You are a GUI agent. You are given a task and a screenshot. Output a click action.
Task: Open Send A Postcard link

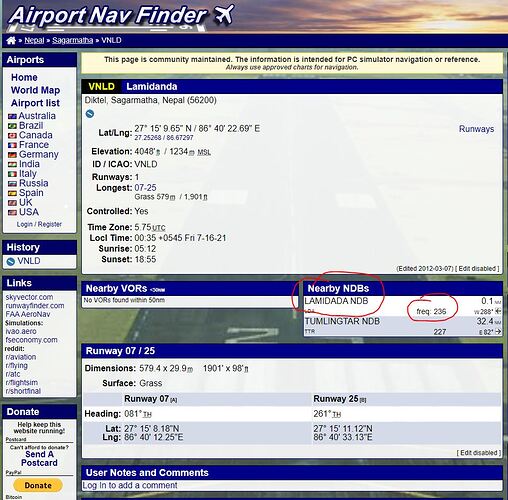tap(39, 459)
